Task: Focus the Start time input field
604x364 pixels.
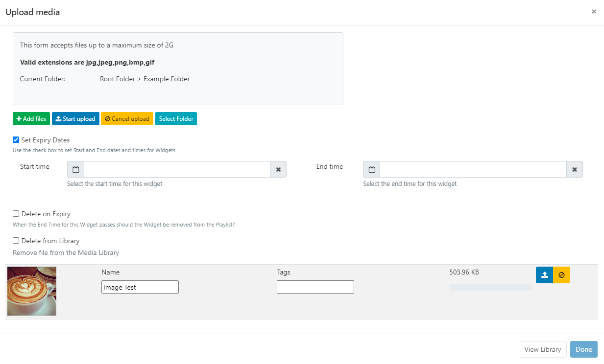Action: pos(177,169)
